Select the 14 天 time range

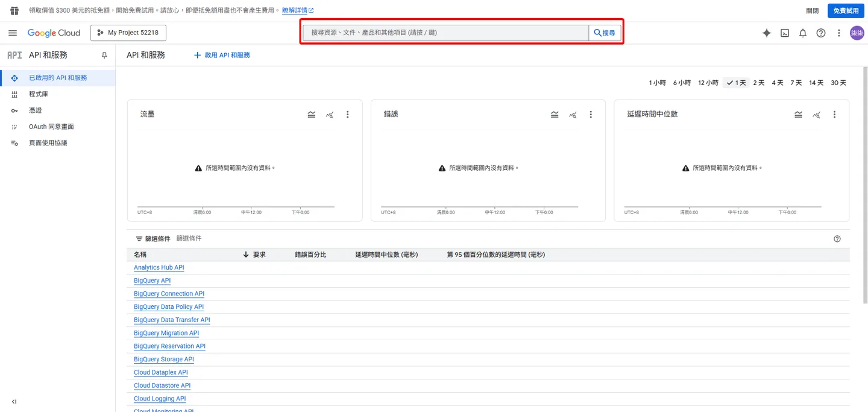816,83
